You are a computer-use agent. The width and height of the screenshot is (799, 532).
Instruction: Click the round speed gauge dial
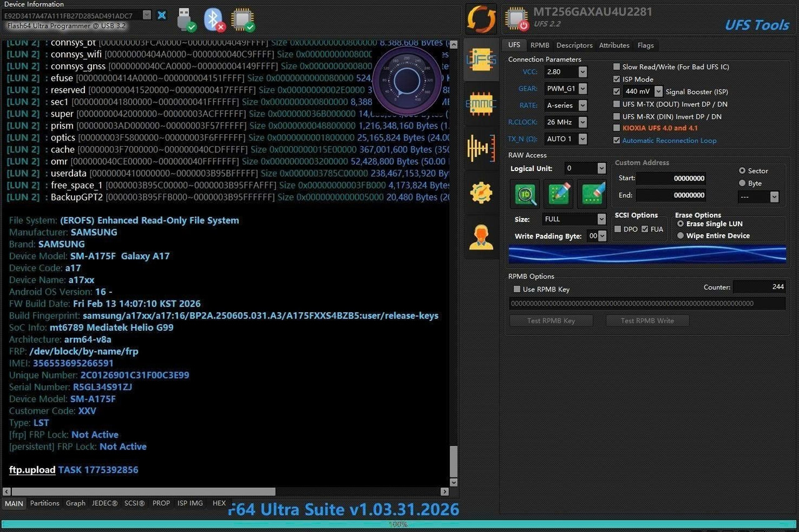click(x=407, y=81)
